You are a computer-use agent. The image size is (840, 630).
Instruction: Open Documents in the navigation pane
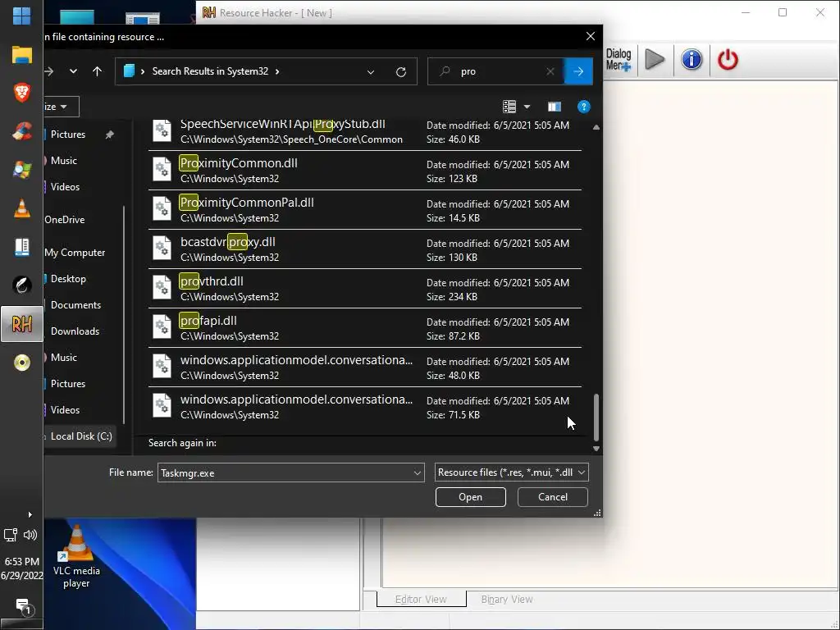75,305
